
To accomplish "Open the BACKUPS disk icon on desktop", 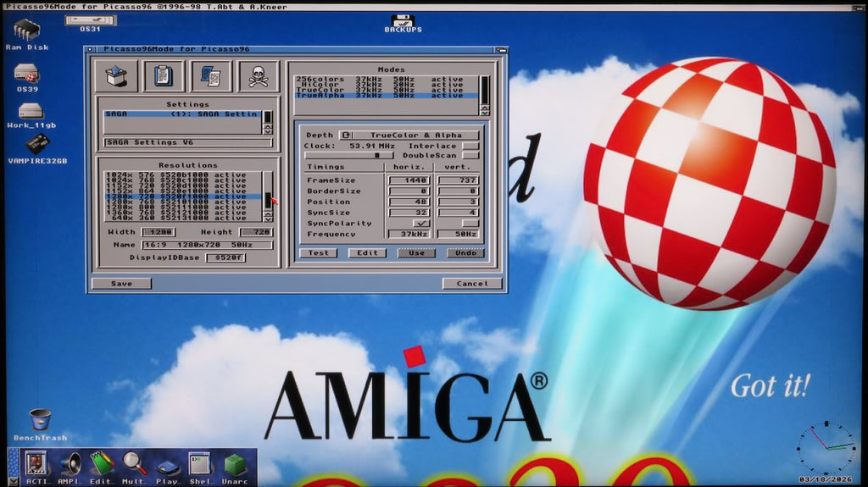I will [403, 21].
